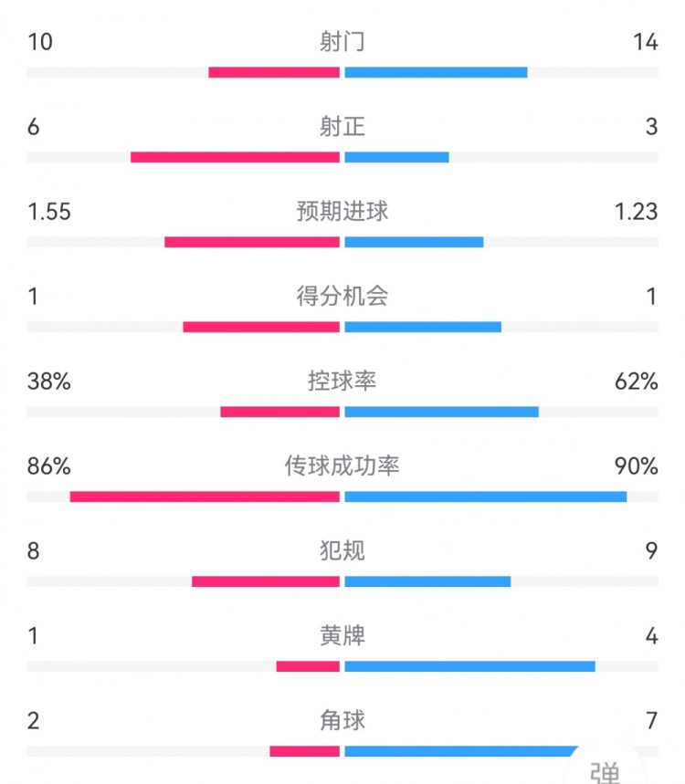The width and height of the screenshot is (685, 784).
Task: Tap the 犯规 stat label
Action: [342, 550]
